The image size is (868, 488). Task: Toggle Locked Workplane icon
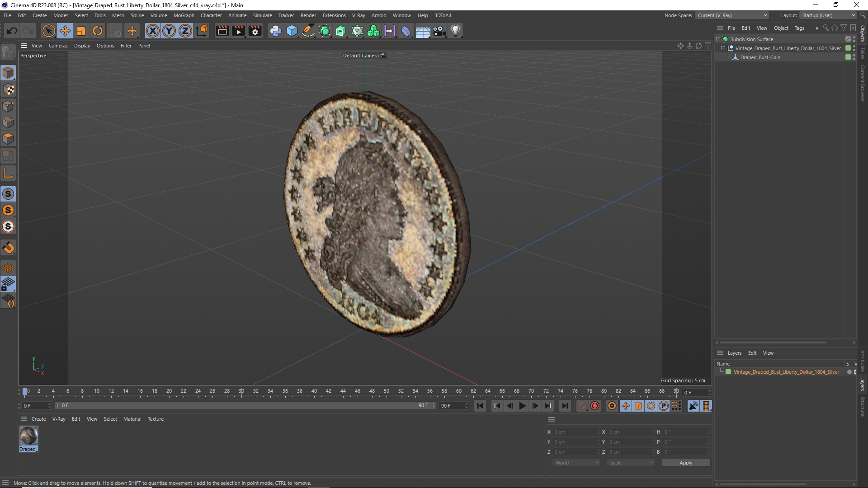(9, 284)
